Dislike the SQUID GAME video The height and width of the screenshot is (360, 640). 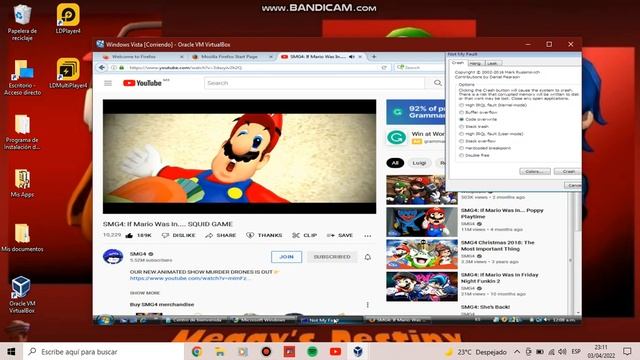click(x=179, y=236)
